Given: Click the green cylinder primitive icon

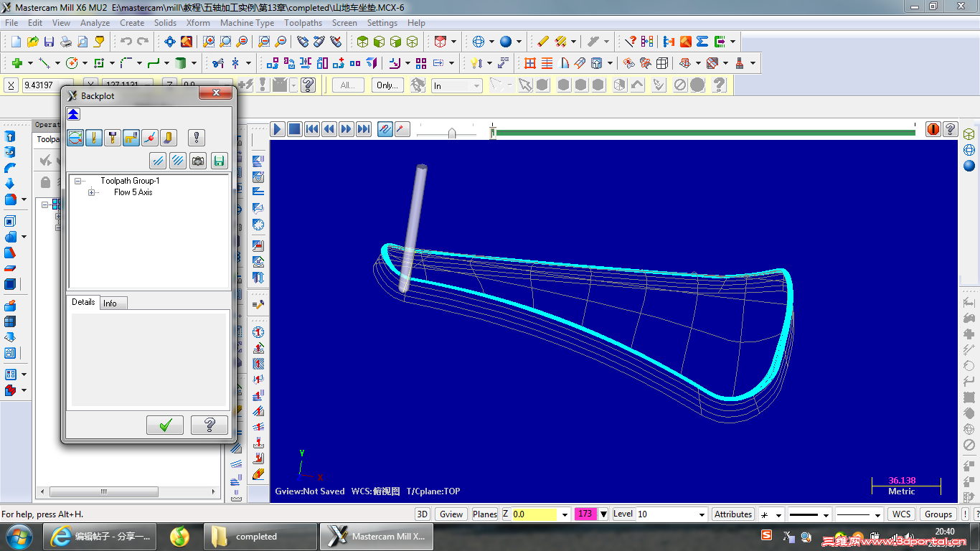Looking at the screenshot, I should 181,63.
